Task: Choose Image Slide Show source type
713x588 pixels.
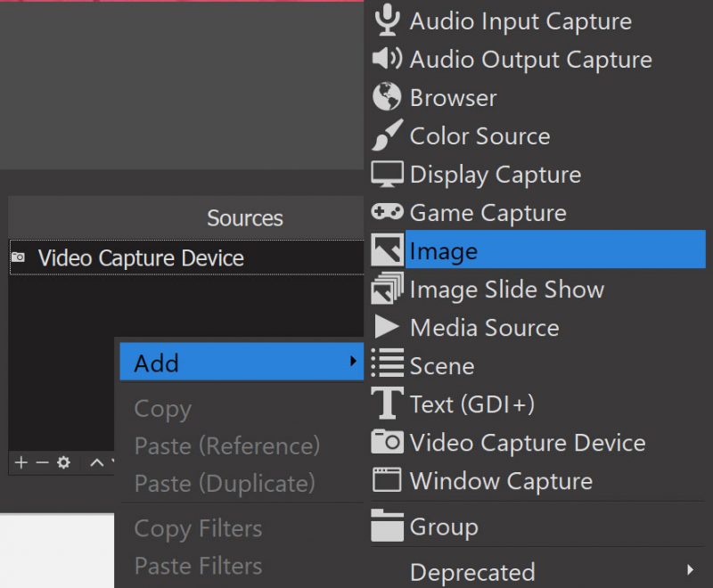Action: click(x=506, y=290)
